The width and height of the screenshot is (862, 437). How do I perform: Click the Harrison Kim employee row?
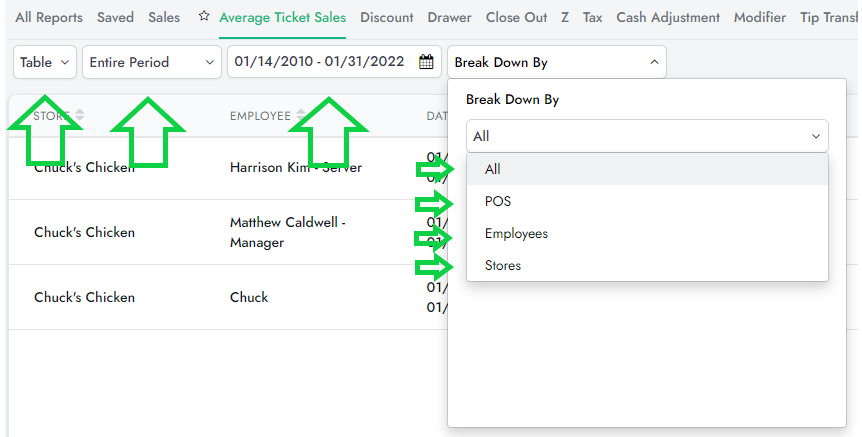(x=296, y=168)
